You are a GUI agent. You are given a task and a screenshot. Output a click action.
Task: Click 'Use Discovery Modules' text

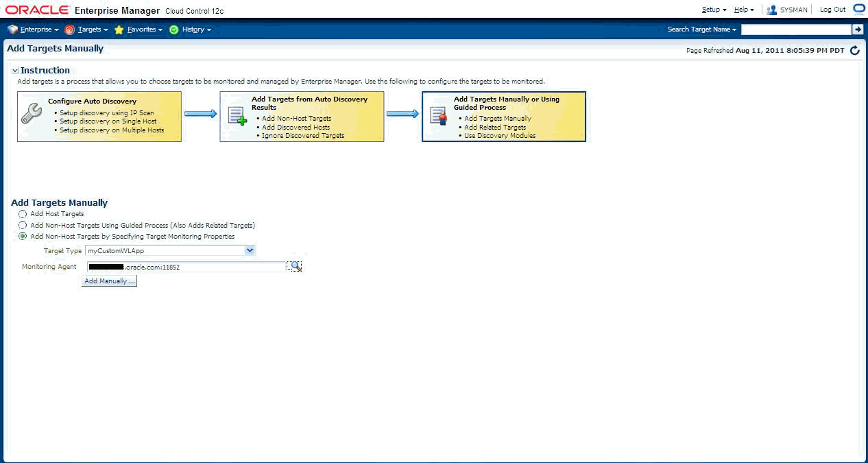tap(500, 136)
